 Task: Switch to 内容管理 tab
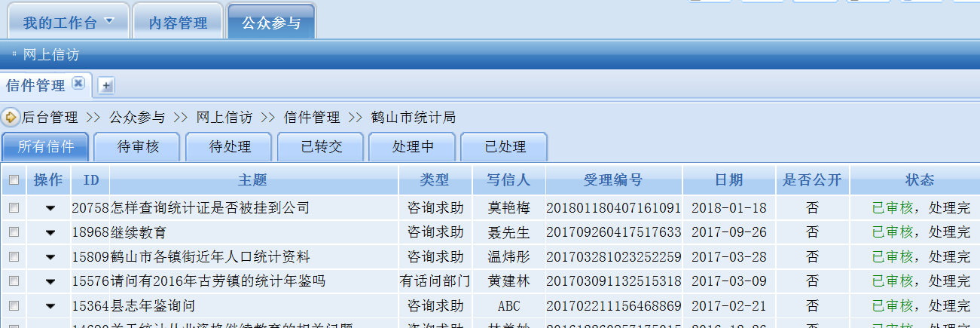[x=178, y=23]
